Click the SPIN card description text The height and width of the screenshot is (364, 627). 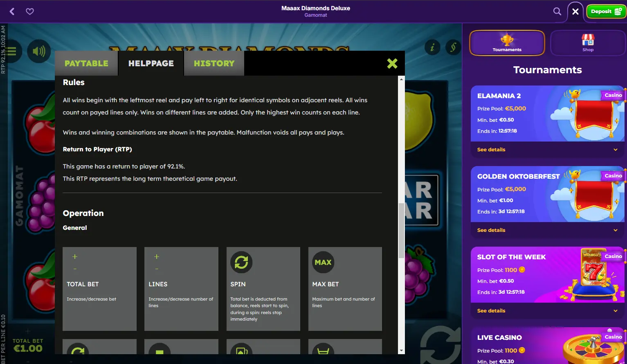pos(260,309)
